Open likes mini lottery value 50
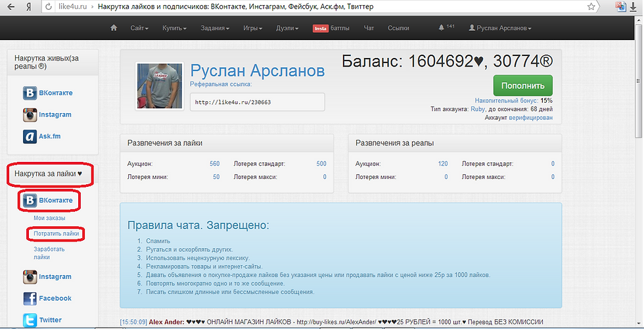644x329 pixels. [216, 177]
